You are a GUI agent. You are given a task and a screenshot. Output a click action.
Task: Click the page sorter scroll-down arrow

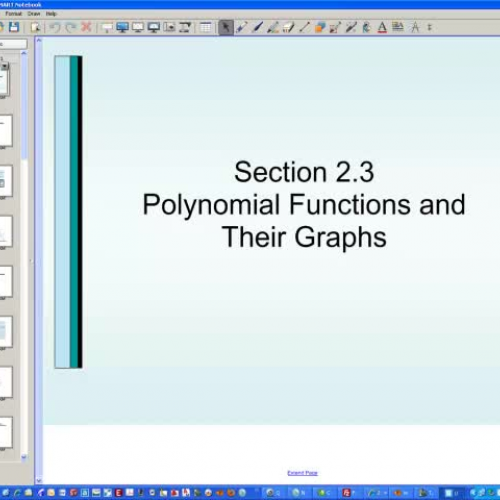coord(24,457)
